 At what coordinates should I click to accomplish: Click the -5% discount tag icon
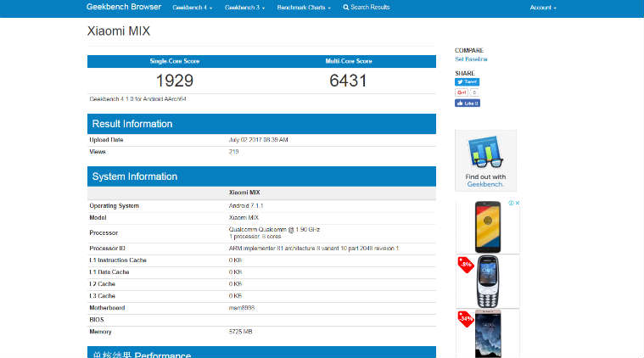pos(466,265)
